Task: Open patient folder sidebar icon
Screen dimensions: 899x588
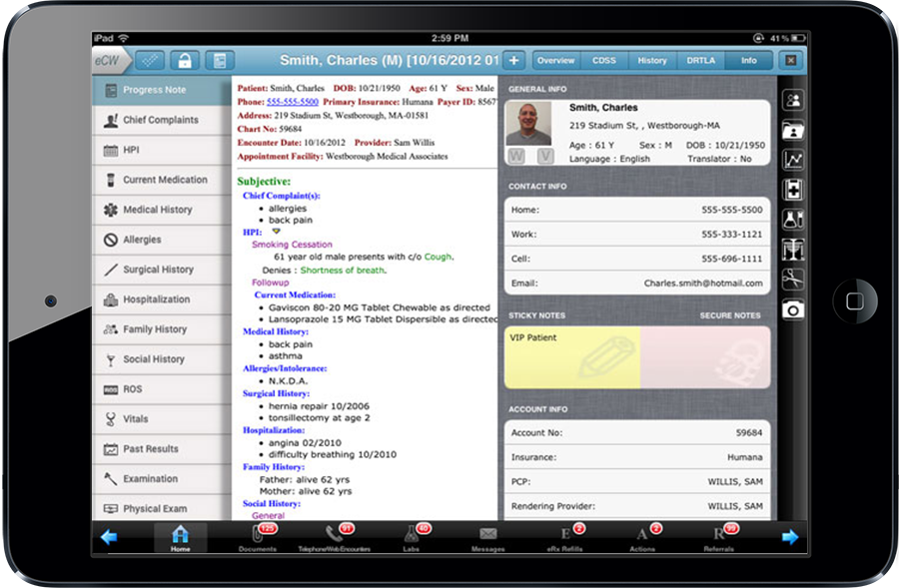Action: (793, 131)
